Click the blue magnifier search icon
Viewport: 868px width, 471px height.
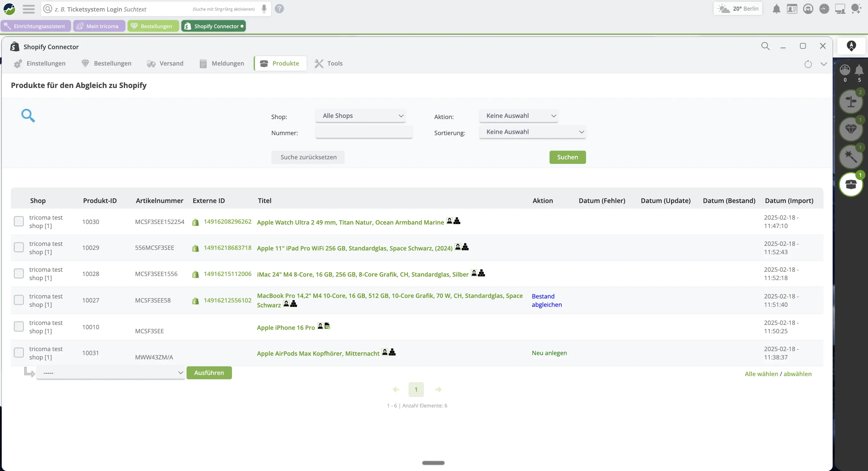click(x=28, y=116)
